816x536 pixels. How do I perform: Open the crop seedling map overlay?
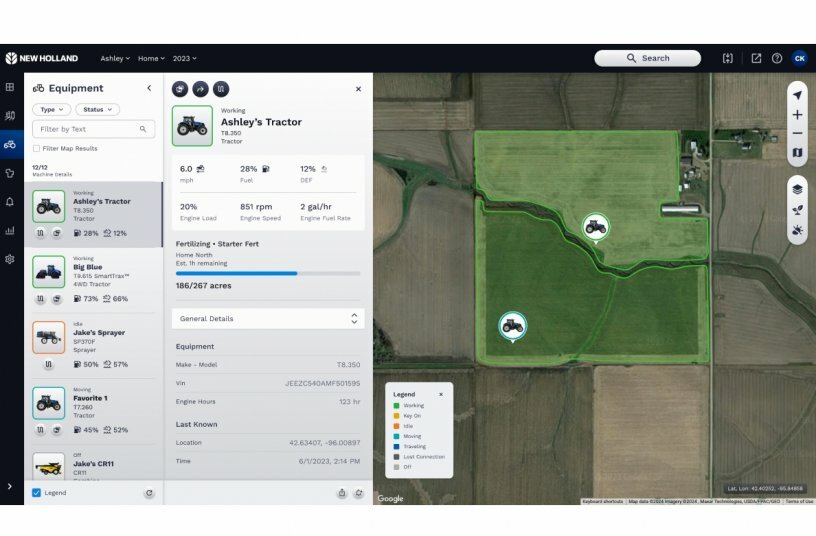pos(797,210)
